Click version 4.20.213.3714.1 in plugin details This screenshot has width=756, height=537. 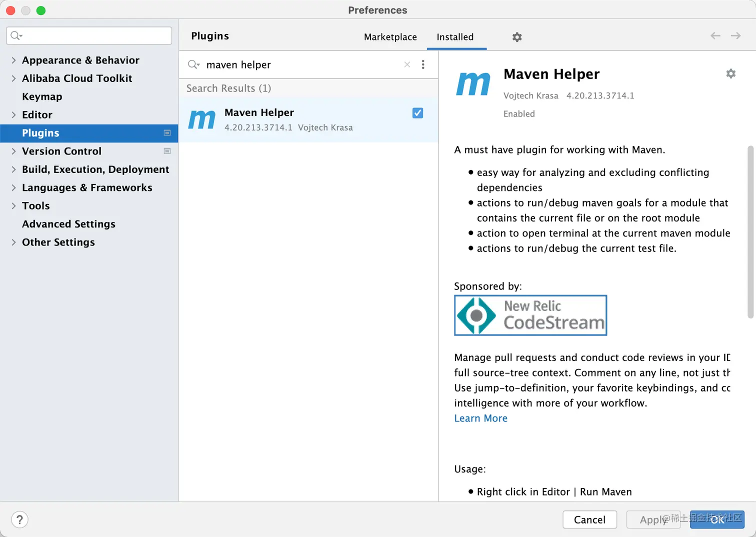pos(600,95)
